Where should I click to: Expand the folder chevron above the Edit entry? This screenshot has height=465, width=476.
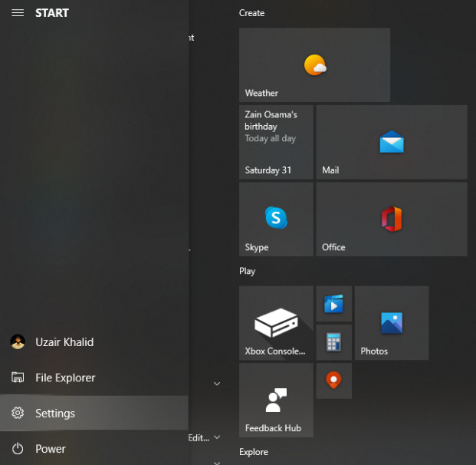(x=217, y=384)
